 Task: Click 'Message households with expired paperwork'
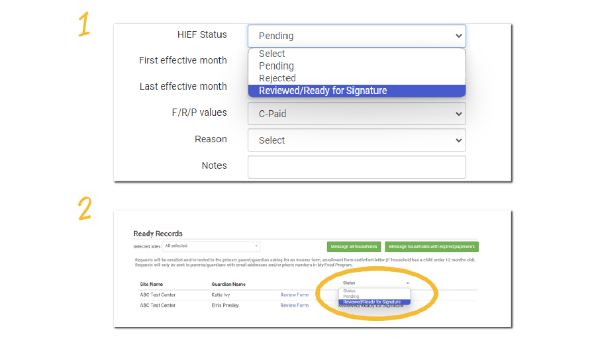(431, 247)
